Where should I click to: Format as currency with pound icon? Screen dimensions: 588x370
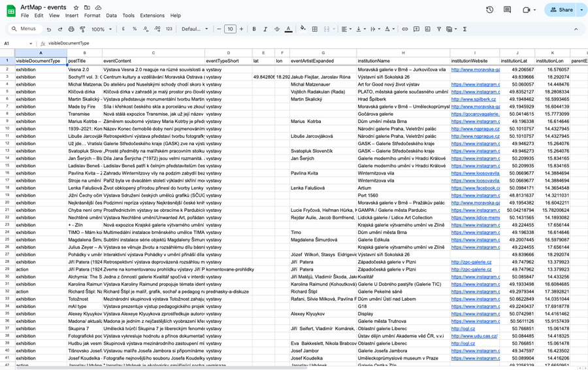tap(123, 29)
